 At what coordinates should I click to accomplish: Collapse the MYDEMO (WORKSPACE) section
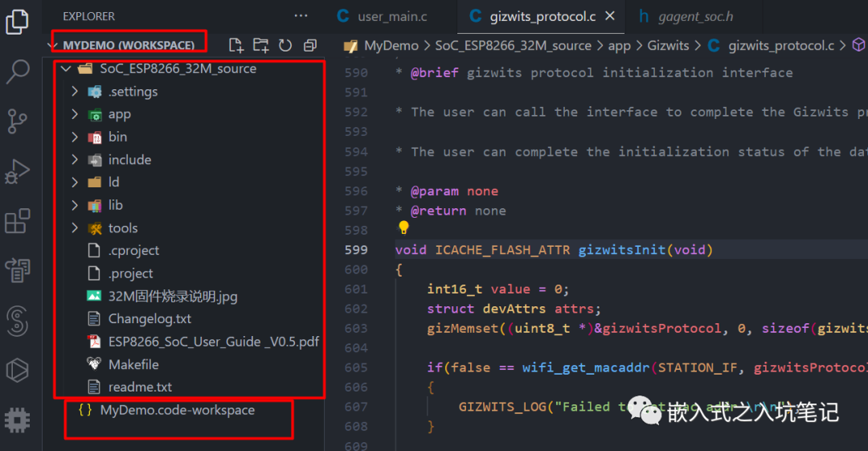[x=129, y=45]
